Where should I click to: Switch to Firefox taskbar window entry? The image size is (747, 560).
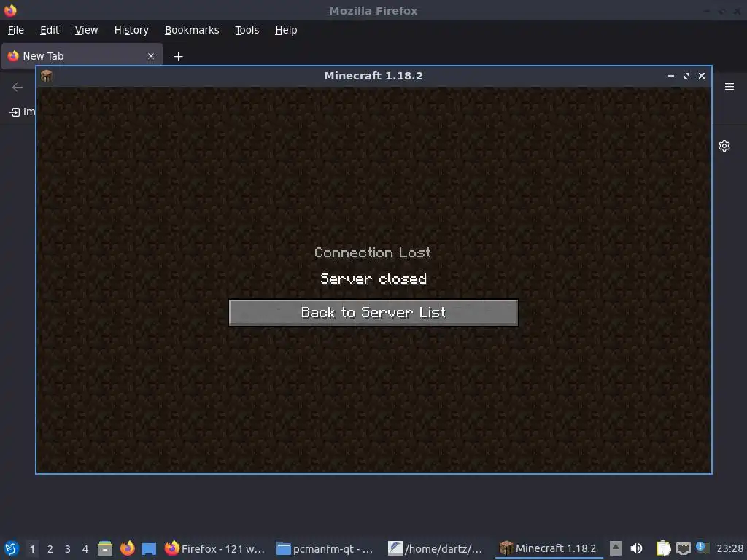[x=214, y=548]
